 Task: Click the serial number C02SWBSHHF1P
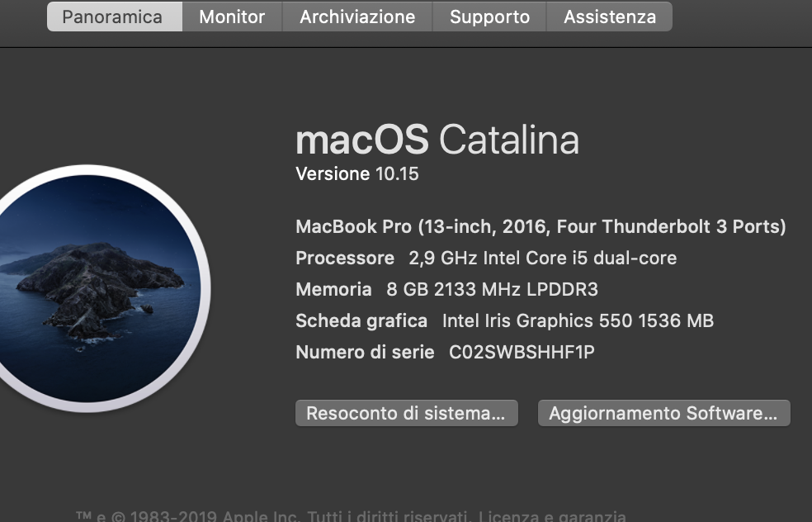(522, 353)
